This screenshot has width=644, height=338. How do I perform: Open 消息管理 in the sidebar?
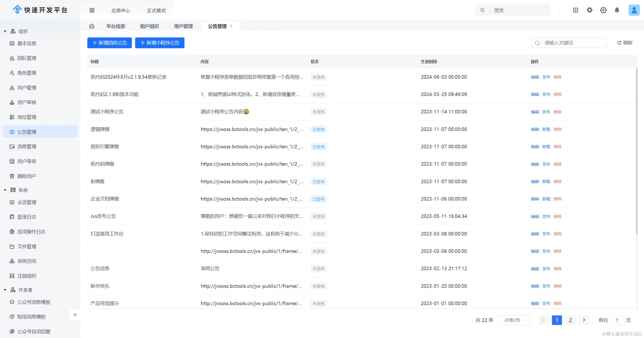point(27,147)
